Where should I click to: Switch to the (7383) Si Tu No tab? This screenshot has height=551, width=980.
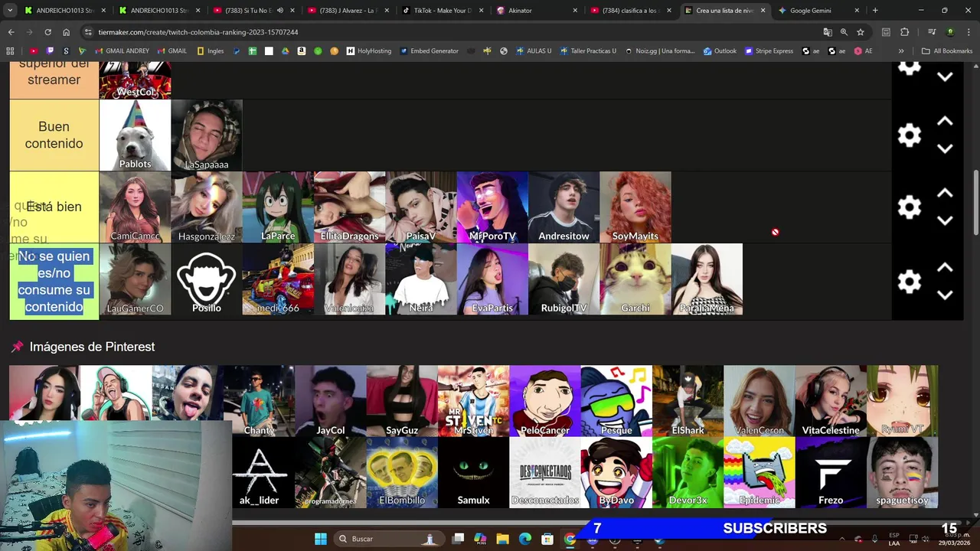(x=253, y=11)
